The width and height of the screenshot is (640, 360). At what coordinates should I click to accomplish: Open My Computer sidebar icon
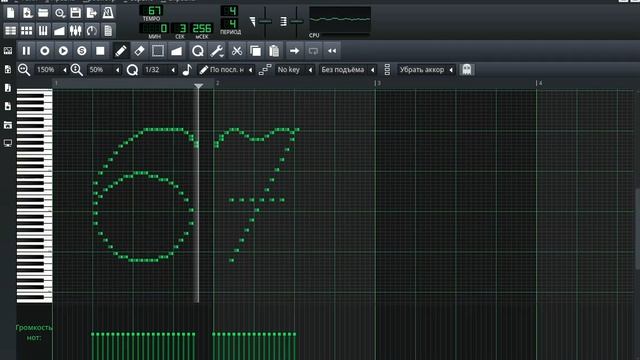pos(8,143)
